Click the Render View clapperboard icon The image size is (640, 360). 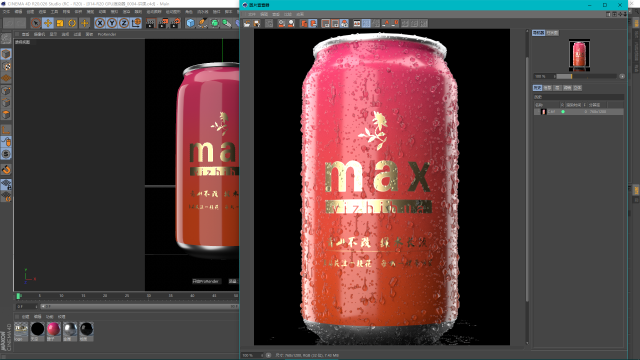(x=151, y=23)
